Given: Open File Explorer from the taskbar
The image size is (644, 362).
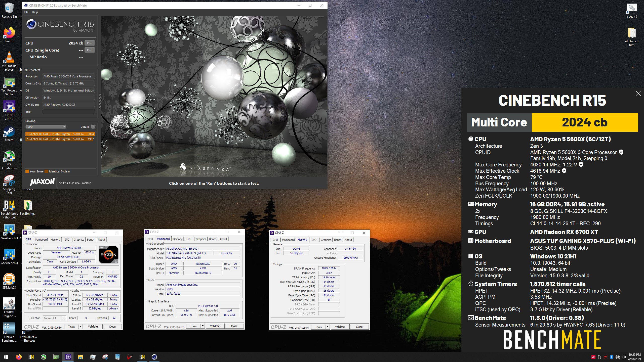Looking at the screenshot, I should pos(80,357).
